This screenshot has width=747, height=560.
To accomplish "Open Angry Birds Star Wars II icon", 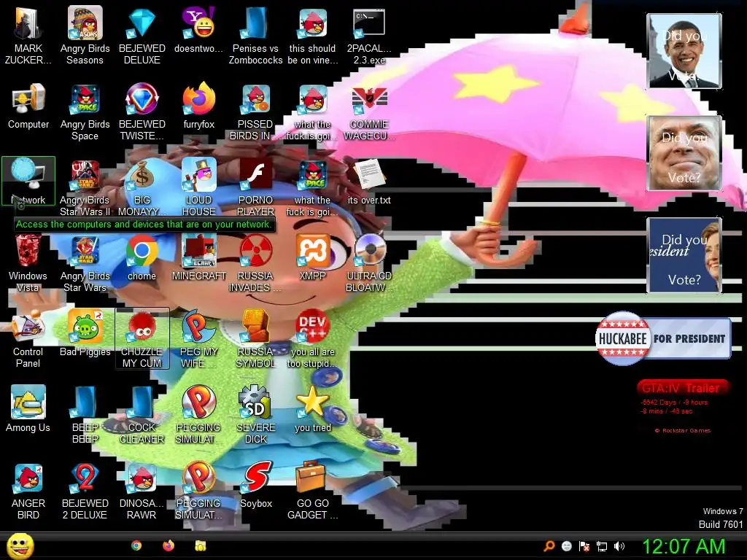I will click(x=85, y=187).
